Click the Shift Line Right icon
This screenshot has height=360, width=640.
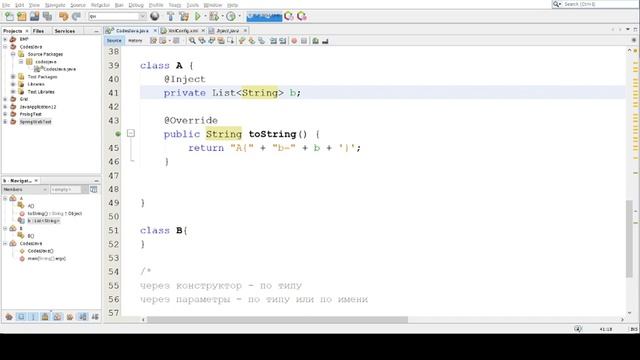pos(282,41)
